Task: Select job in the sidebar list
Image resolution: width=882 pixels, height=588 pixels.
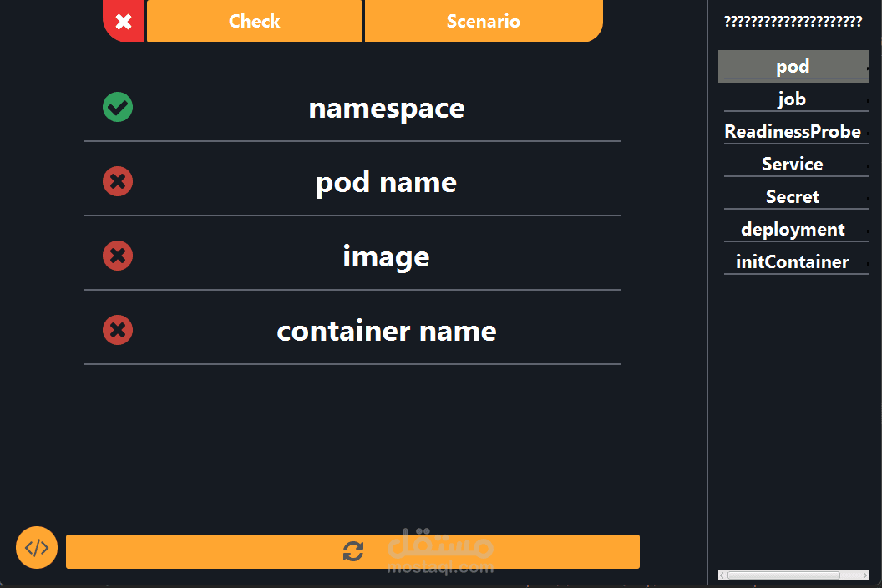Action: (793, 99)
